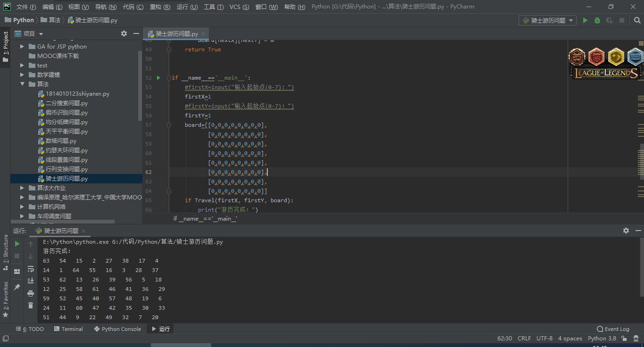Rerun the script from the Run panel
Screen dimensions: 644x347
tap(17, 244)
